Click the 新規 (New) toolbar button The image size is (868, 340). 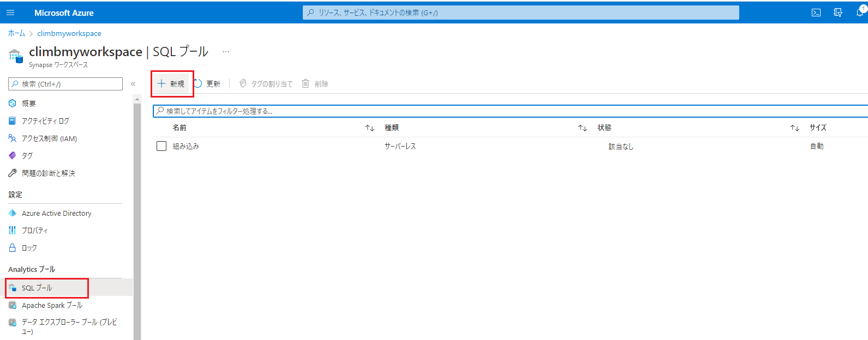click(x=171, y=84)
